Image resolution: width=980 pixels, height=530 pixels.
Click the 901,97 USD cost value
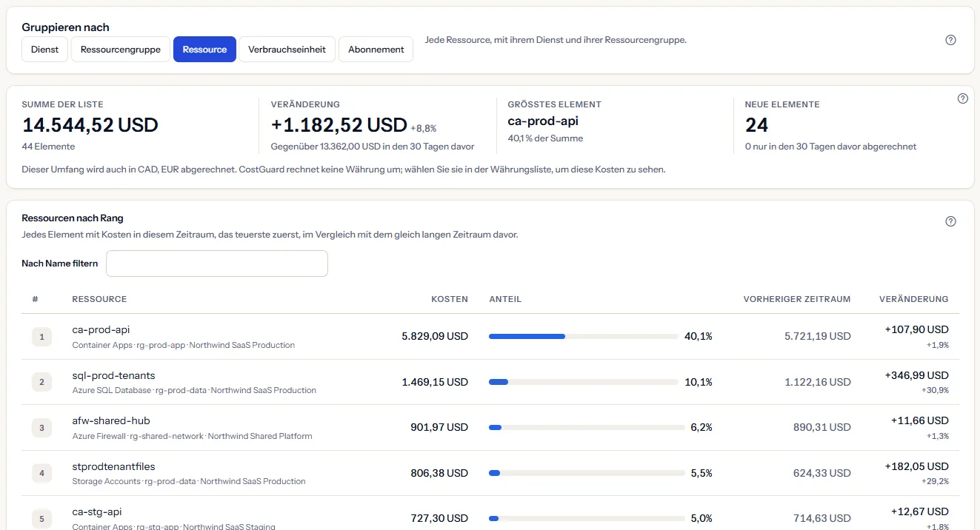439,427
